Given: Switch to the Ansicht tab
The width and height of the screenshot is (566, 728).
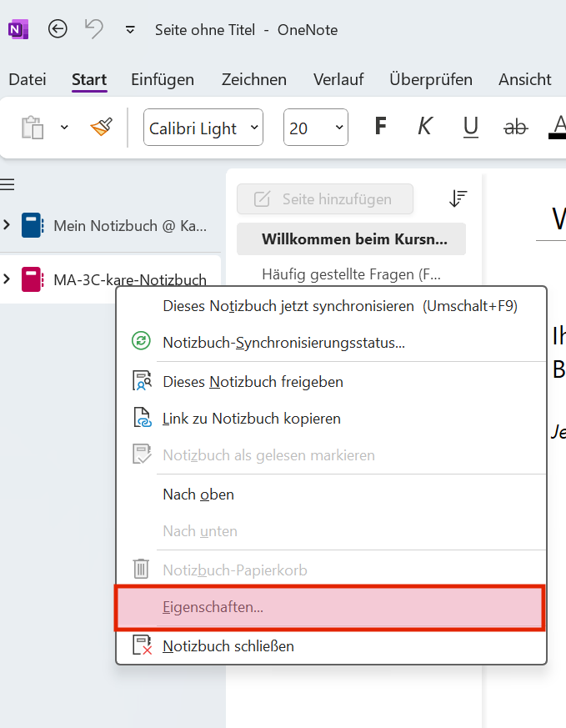Looking at the screenshot, I should 524,79.
